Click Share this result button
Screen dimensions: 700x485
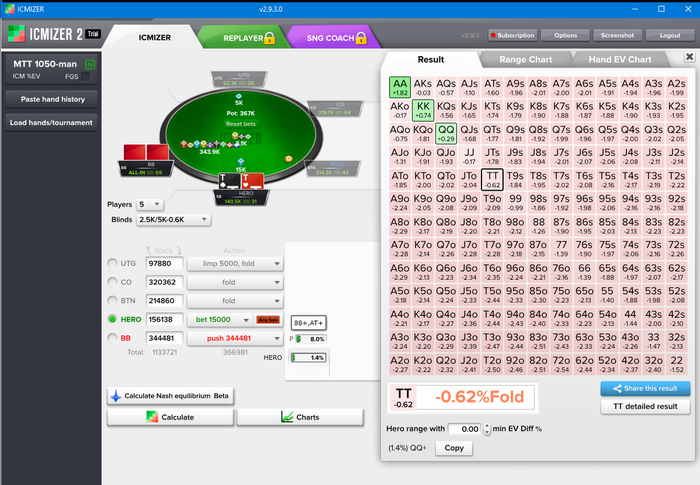click(x=645, y=389)
